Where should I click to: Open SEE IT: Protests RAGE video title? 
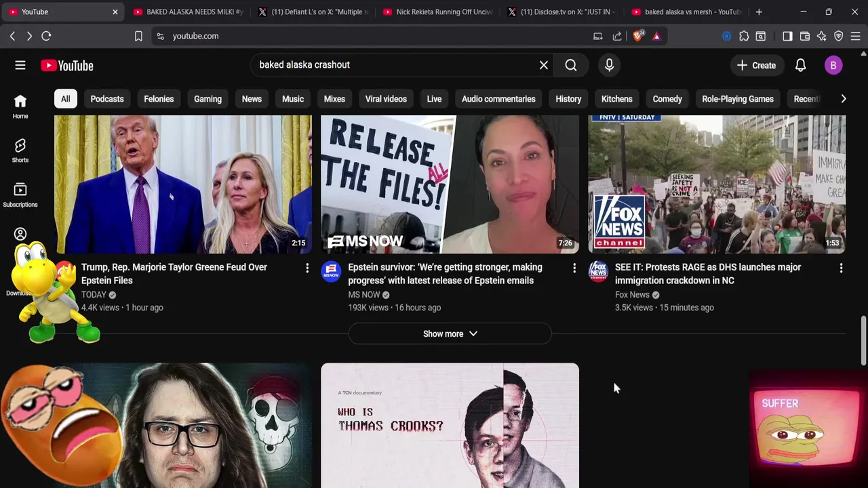click(x=708, y=274)
